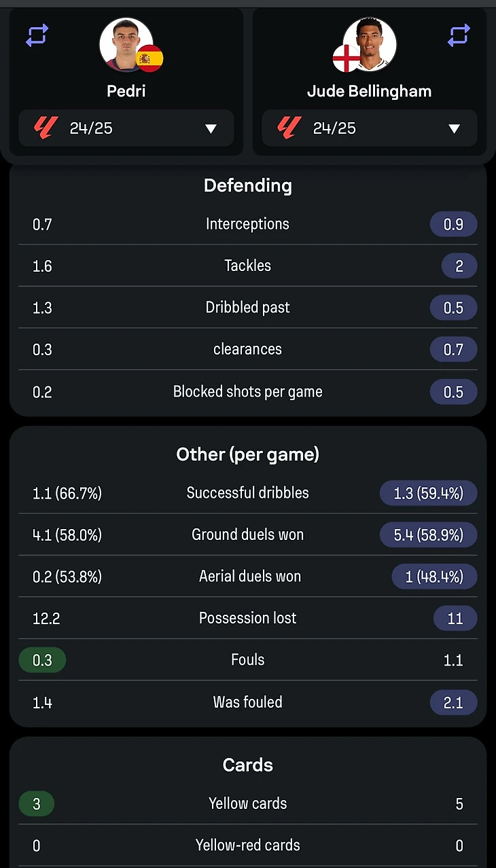Tap the Defending section heading
Screen dimensions: 496x868
pyautogui.click(x=248, y=185)
